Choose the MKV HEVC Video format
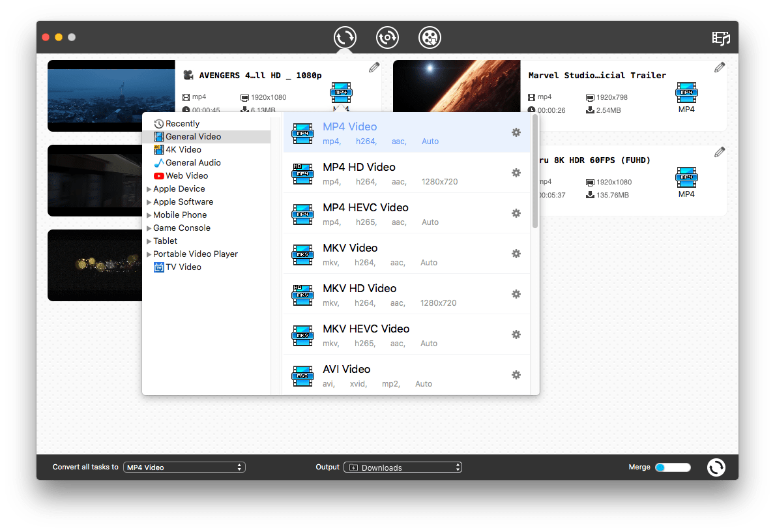This screenshot has height=532, width=775. 366,329
